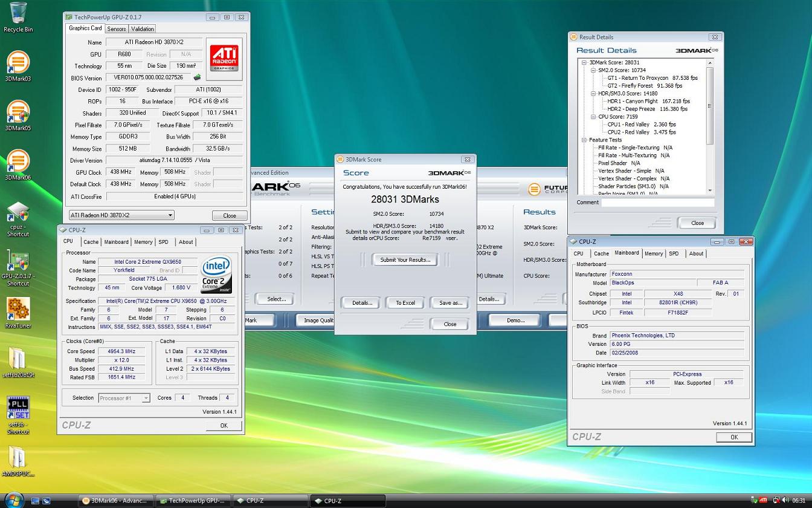Click the Safely Remove Hardware tray icon
Screen dimensions: 812x508
755,501
